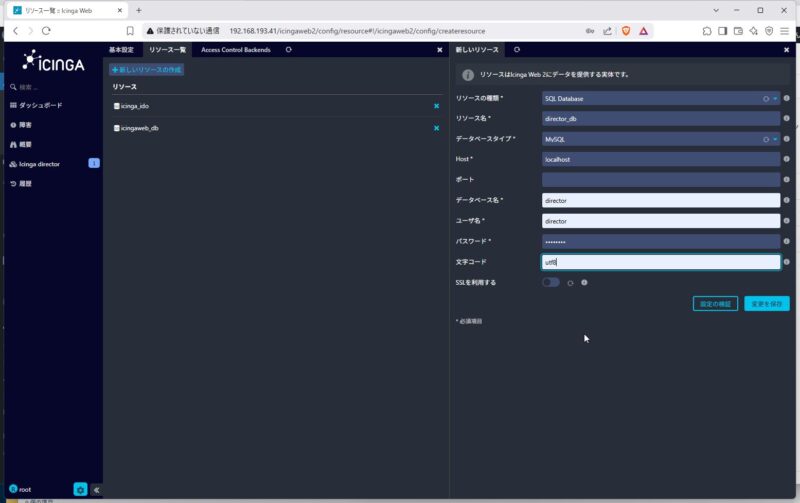Focus the resource name field with director_db
The image size is (800, 503).
(x=661, y=118)
